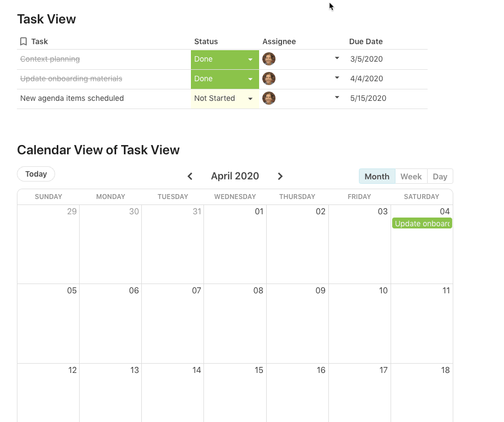The width and height of the screenshot is (504, 422).
Task: Click the bookmark icon beside Task header
Action: pyautogui.click(x=23, y=41)
